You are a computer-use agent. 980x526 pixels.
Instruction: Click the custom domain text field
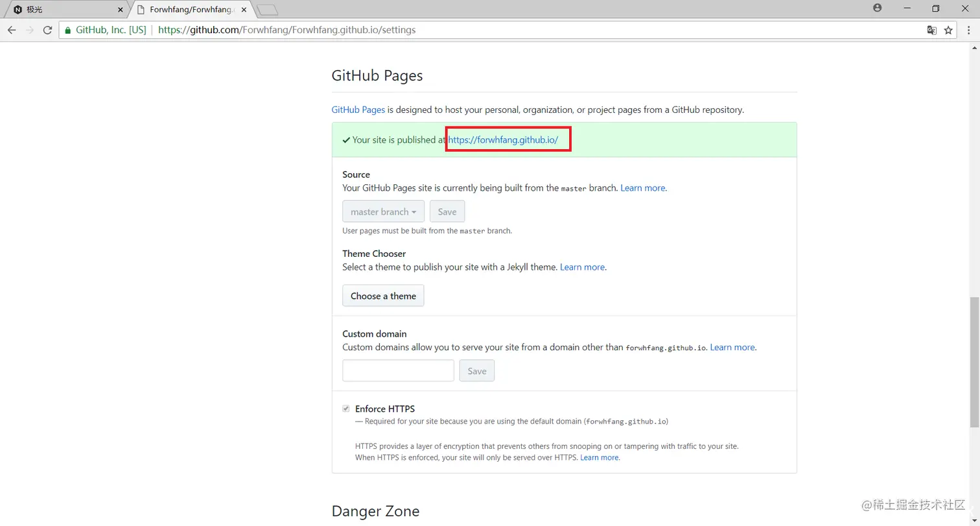[x=398, y=371]
